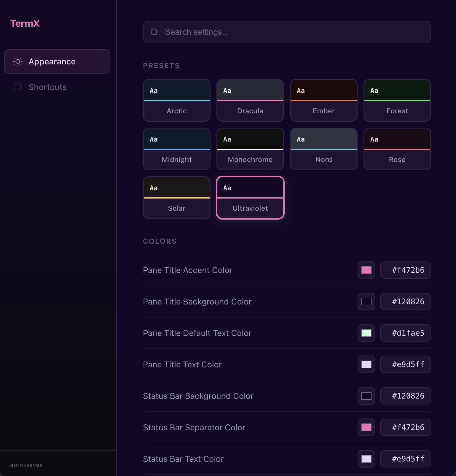Screen dimensions: 456x476
Task: Click the Pane Title Default Text Color label
Action: tap(197, 333)
